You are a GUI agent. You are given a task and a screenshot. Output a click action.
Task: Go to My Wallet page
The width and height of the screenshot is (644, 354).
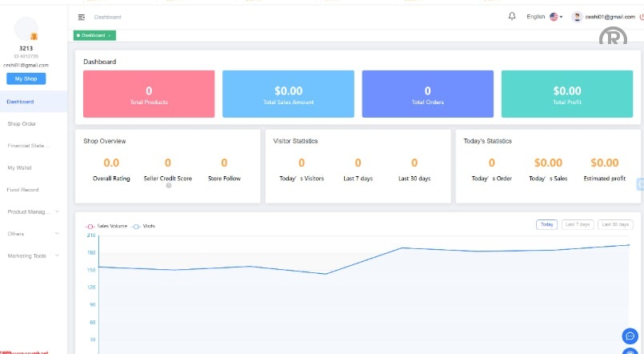(19, 168)
